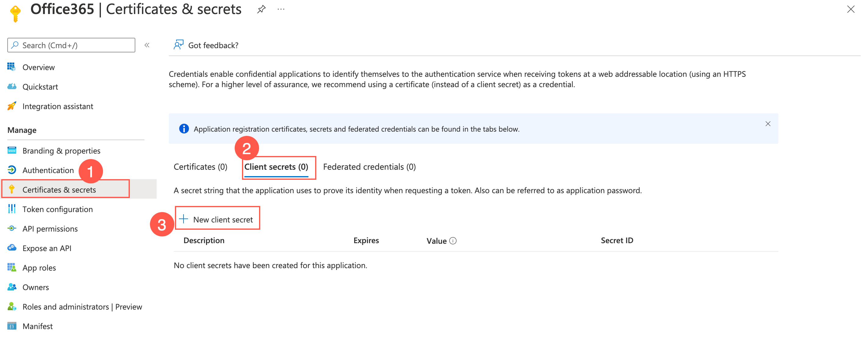
Task: Switch to Federated credentials (0) tab
Action: [369, 167]
